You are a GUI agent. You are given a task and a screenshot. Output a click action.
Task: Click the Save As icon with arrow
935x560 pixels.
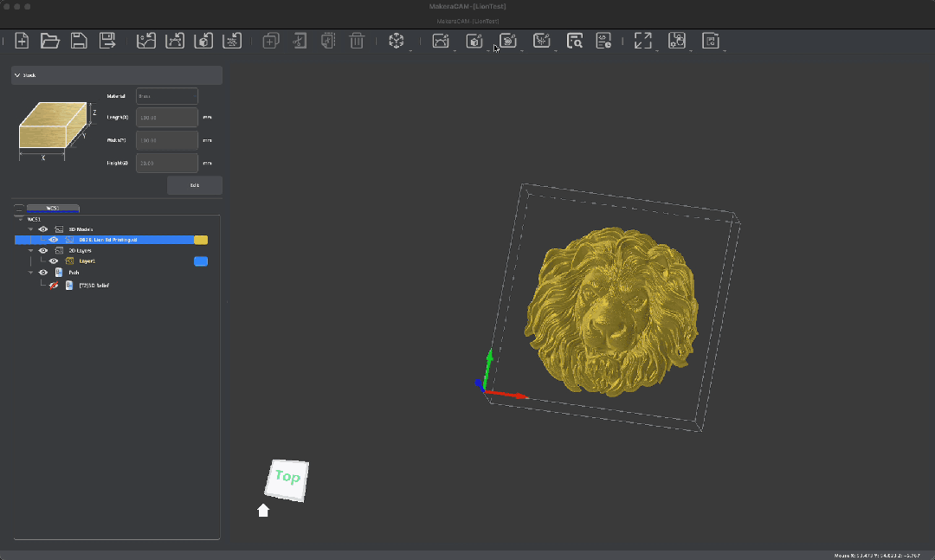tap(107, 41)
